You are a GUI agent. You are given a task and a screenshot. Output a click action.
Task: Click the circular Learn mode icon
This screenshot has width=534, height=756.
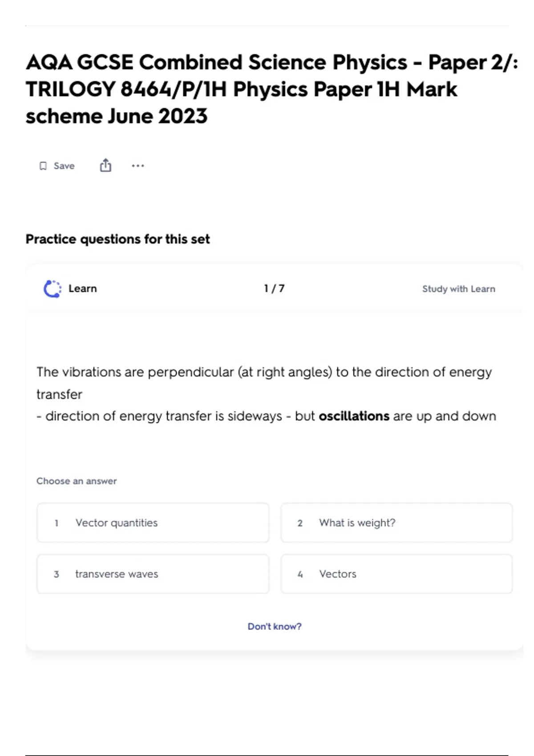tap(52, 289)
